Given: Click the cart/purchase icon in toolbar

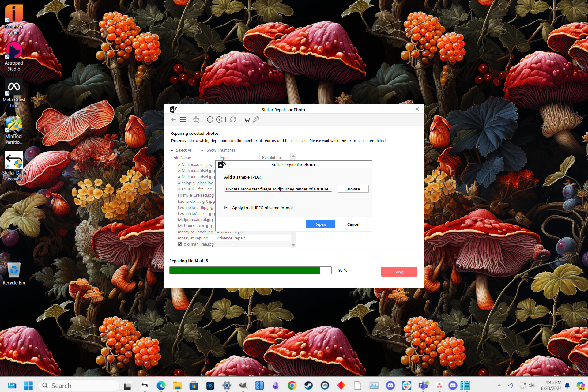Looking at the screenshot, I should [246, 119].
